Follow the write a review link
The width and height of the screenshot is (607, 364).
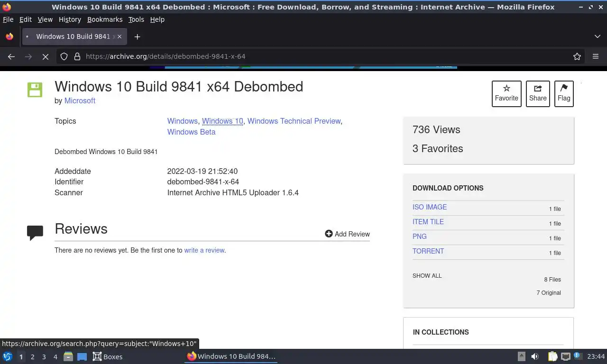point(204,250)
